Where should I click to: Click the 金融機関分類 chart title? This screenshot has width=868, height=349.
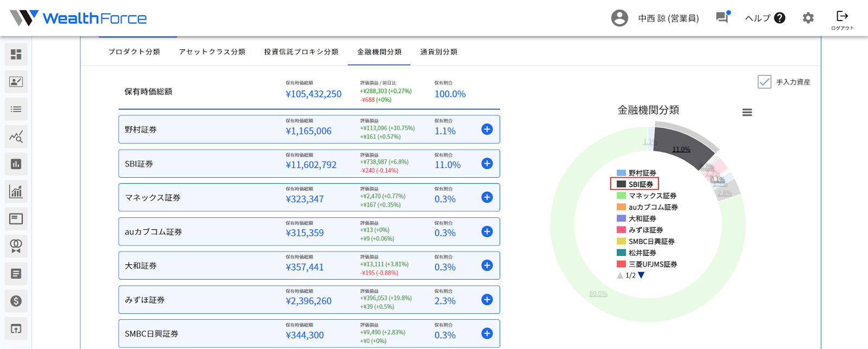coord(648,110)
